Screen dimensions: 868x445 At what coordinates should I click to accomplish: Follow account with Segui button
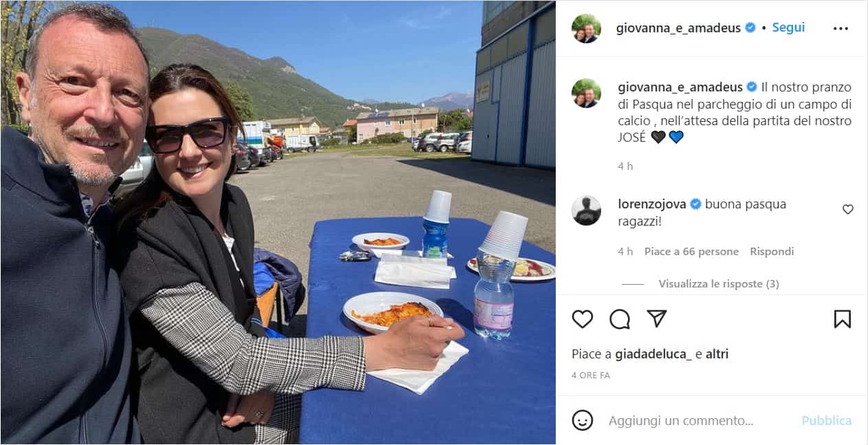click(788, 28)
